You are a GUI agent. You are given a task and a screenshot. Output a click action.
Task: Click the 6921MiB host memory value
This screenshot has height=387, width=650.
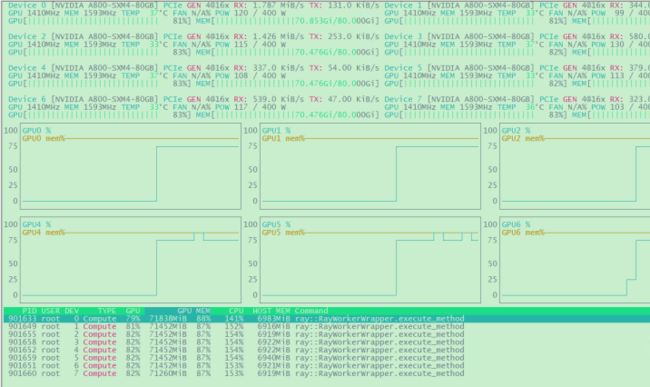point(274,366)
